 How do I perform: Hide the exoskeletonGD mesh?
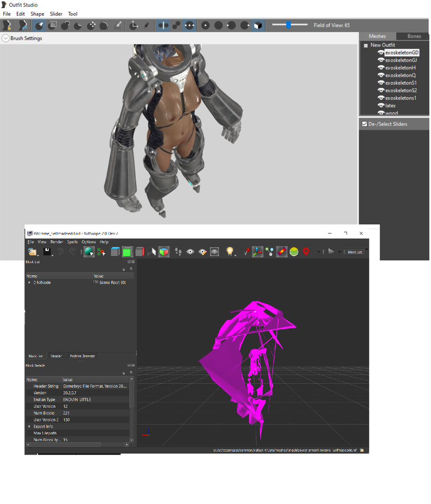381,52
